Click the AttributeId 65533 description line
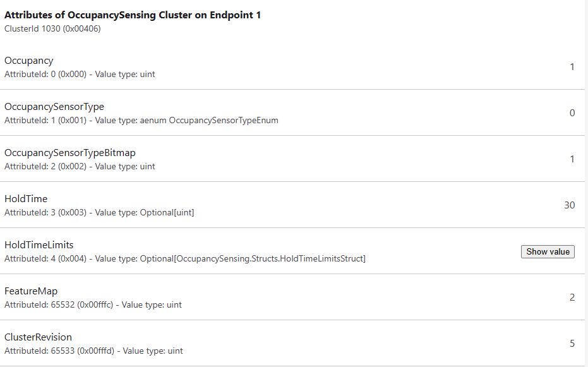 click(x=93, y=351)
